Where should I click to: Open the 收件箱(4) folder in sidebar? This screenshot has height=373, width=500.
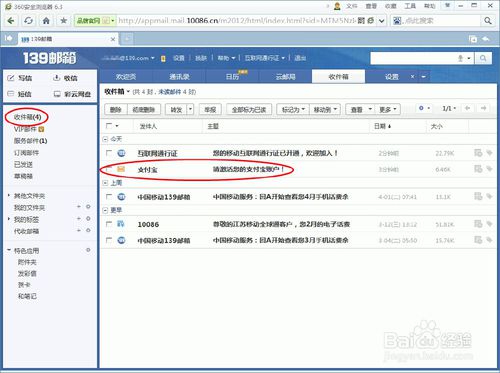click(x=27, y=117)
